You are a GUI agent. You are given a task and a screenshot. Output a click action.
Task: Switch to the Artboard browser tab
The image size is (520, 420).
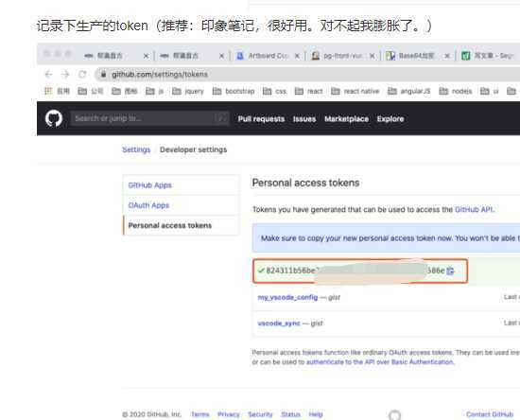(x=265, y=56)
